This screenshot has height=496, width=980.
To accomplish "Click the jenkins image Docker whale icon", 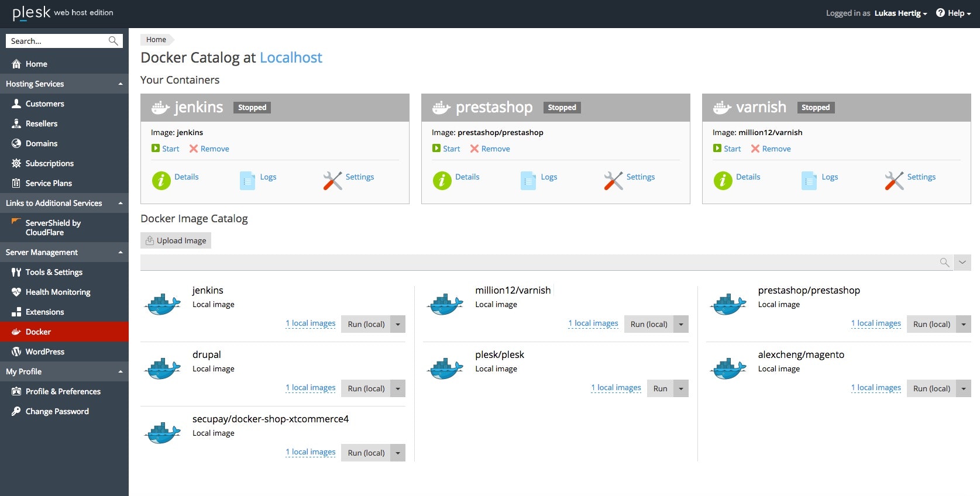I will (163, 304).
